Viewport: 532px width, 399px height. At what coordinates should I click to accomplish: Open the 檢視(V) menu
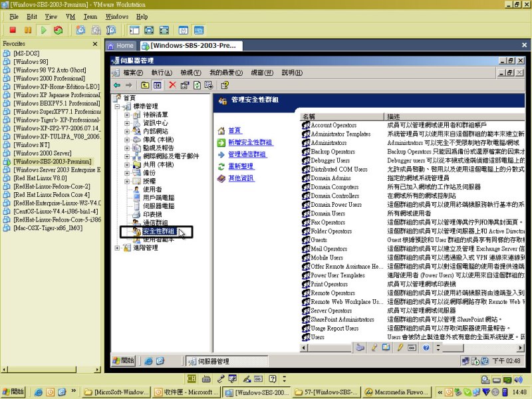191,72
